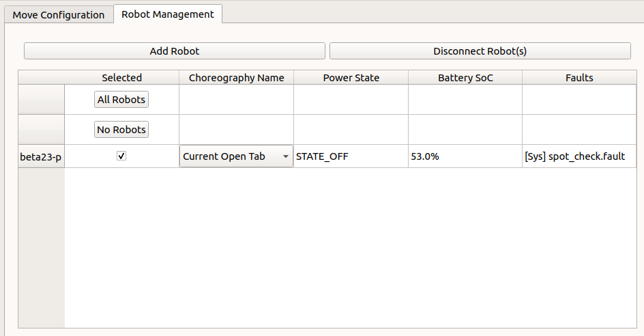
Task: Click the Add Robot button
Action: [x=175, y=51]
